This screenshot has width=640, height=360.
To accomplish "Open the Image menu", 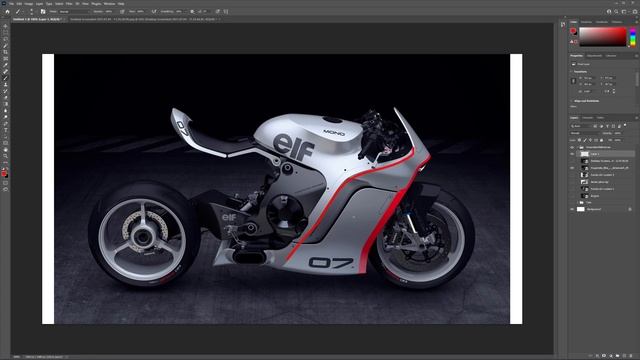I will click(x=29, y=4).
